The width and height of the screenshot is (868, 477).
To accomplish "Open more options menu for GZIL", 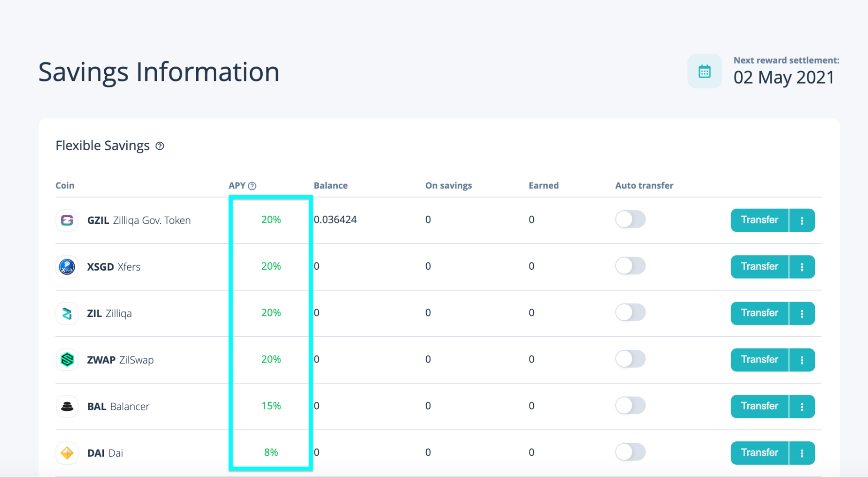I will [802, 220].
